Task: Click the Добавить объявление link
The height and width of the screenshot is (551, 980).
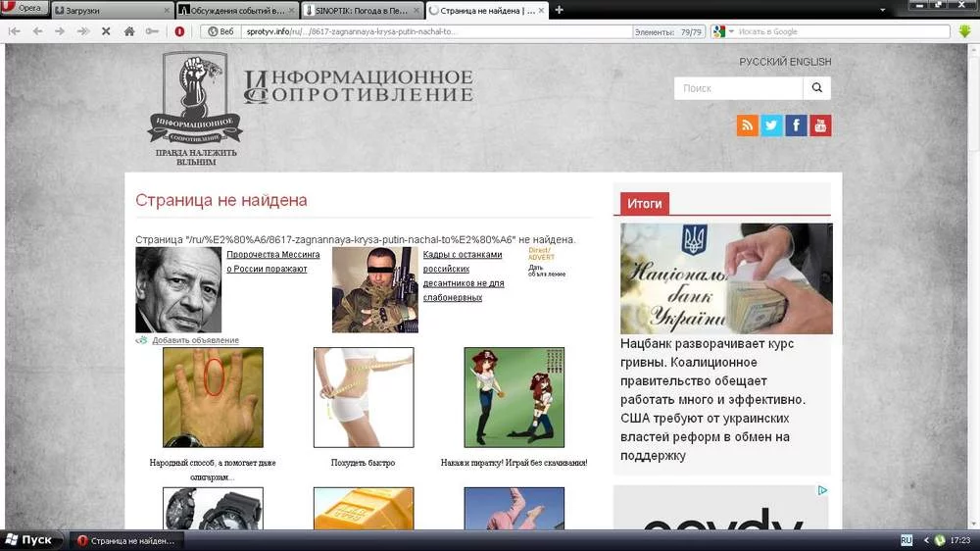Action: (x=195, y=340)
